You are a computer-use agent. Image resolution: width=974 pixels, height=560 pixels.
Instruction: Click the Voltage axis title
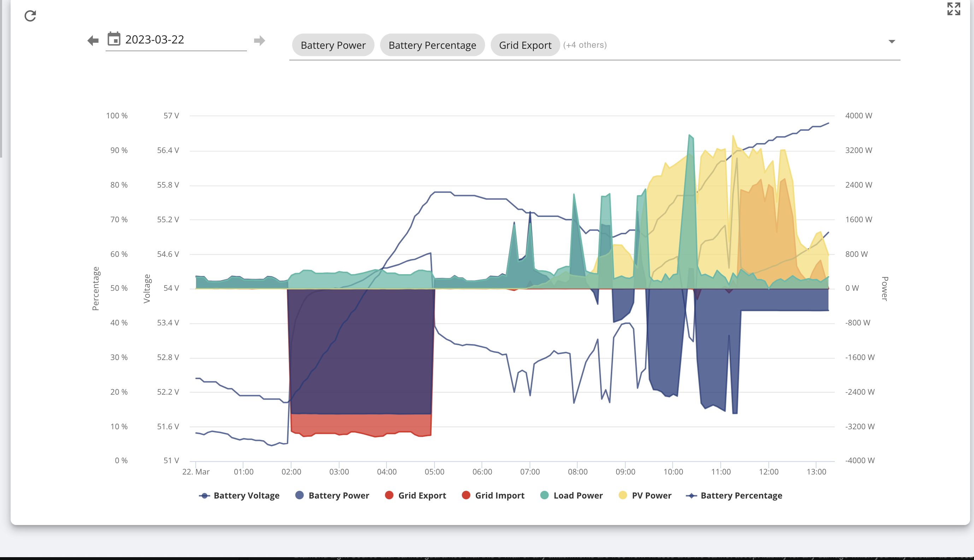click(147, 288)
